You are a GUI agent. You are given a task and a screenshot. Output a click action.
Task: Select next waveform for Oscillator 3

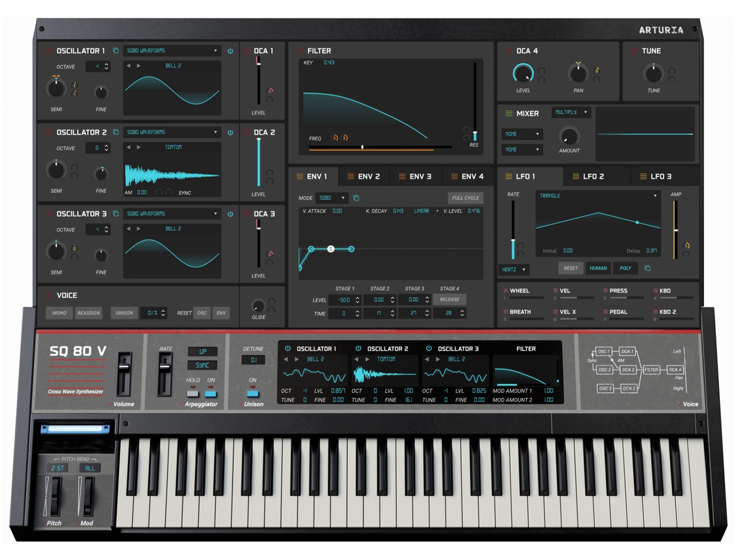[x=139, y=229]
